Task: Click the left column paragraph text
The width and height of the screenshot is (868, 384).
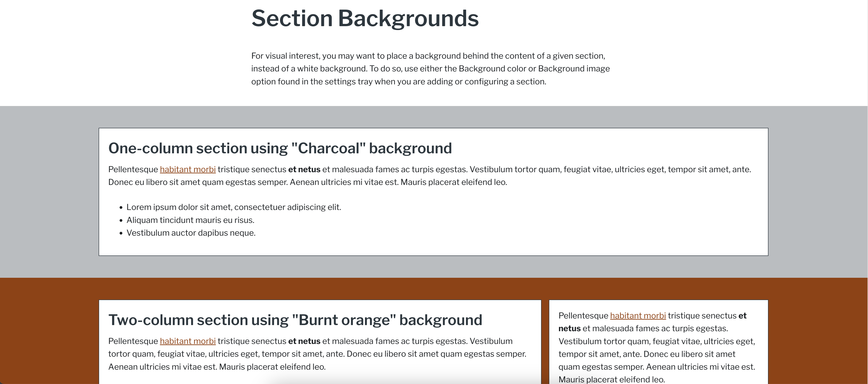Action: coord(317,354)
